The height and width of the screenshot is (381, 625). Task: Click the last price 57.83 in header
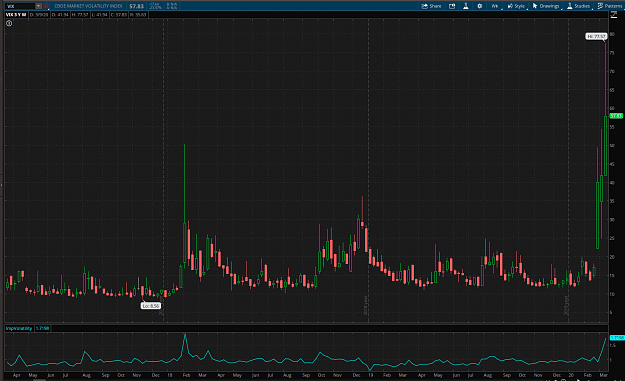[x=136, y=6]
